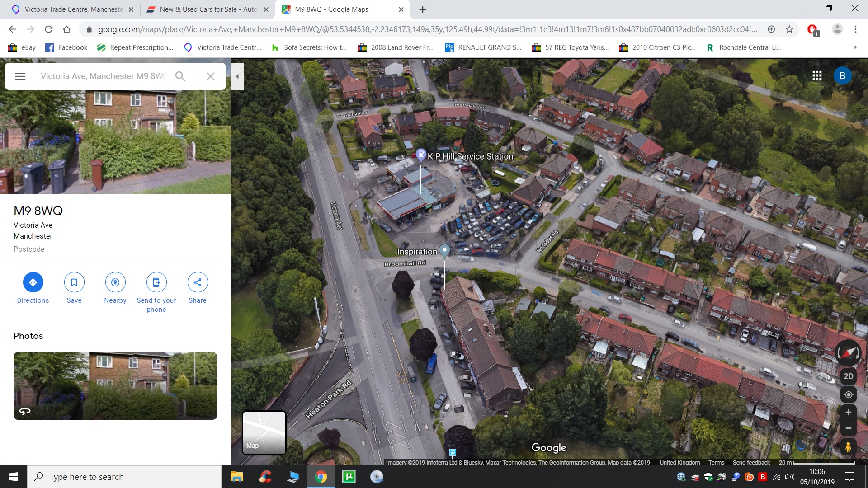Screen dimensions: 868x488
Task: Share this location
Action: point(198,282)
